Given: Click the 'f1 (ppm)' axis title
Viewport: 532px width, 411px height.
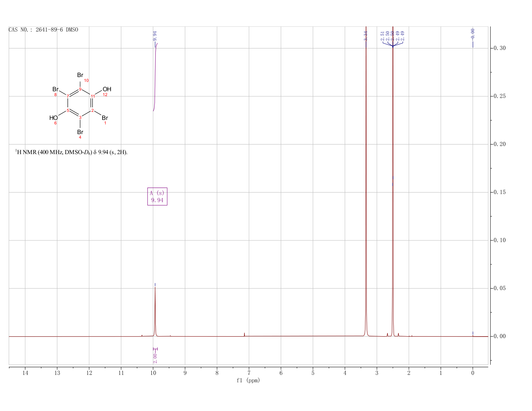Looking at the screenshot, I should coord(248,380).
